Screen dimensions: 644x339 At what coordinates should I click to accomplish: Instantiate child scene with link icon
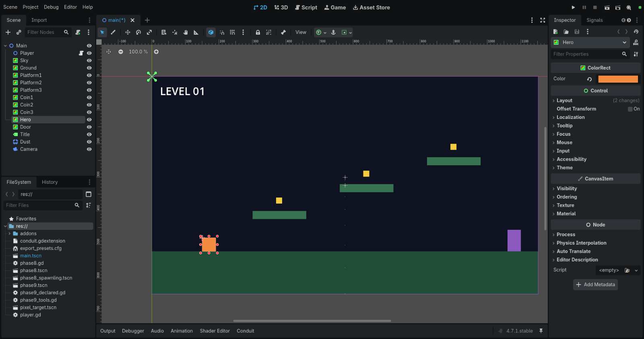coord(19,32)
